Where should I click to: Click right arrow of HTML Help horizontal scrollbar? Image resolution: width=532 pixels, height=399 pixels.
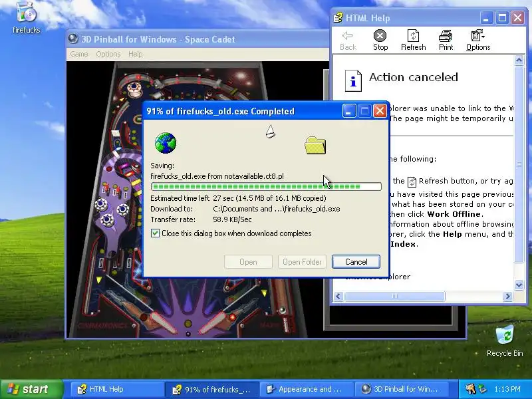507,296
